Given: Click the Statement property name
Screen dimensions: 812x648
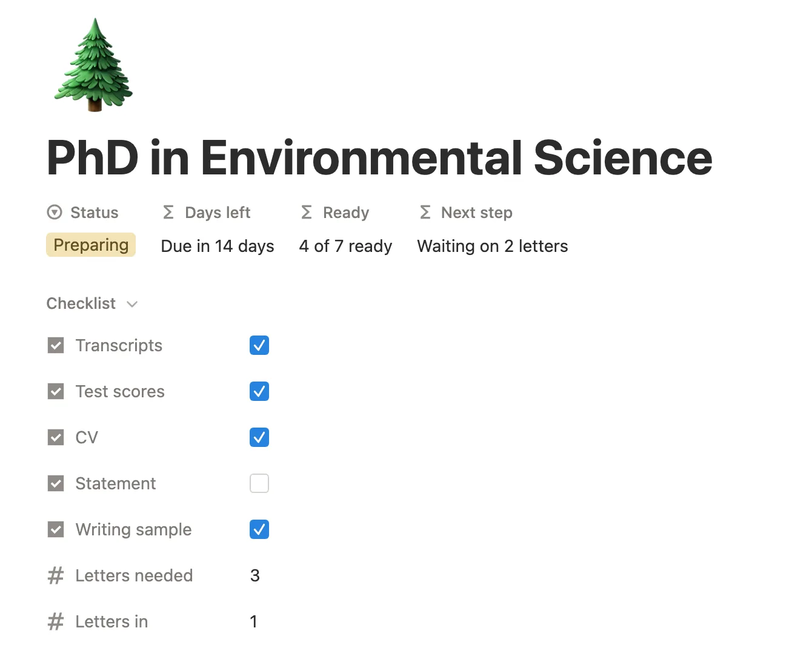Looking at the screenshot, I should coord(116,483).
